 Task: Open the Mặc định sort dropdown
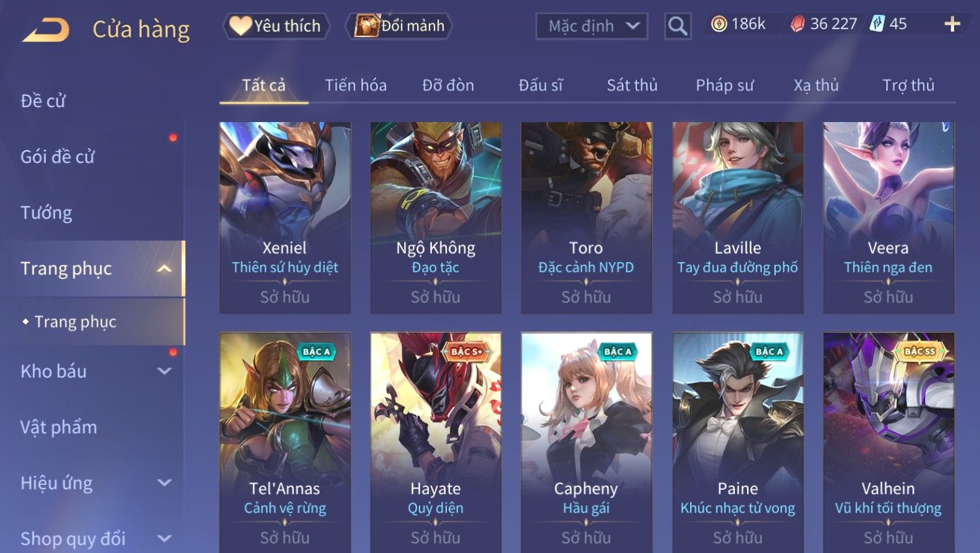[x=592, y=26]
